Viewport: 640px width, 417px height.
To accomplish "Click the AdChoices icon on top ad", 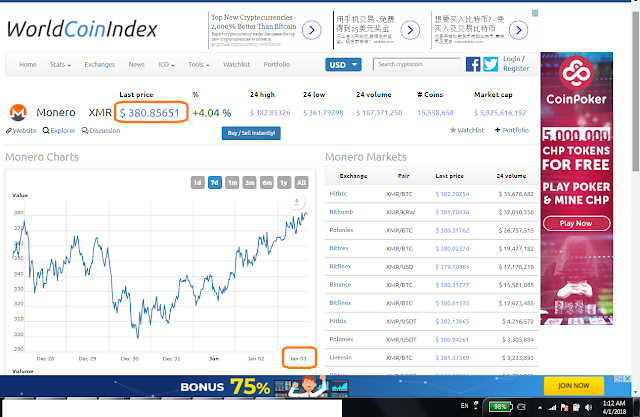I will click(535, 13).
